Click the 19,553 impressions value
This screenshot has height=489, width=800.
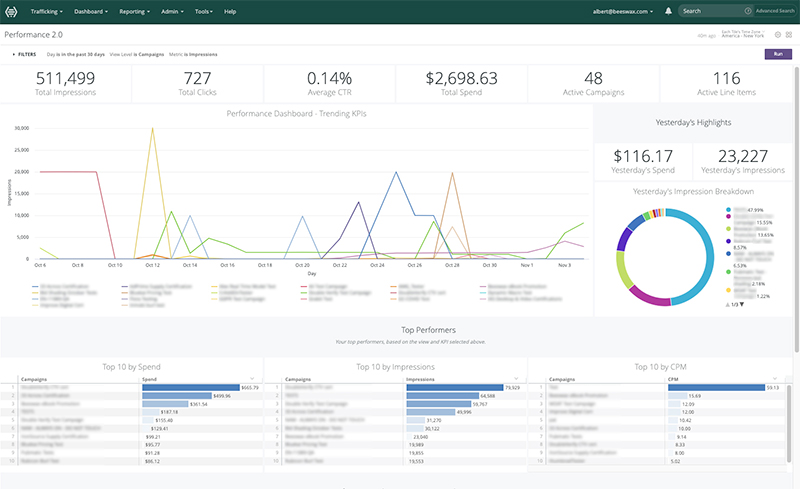coord(416,461)
